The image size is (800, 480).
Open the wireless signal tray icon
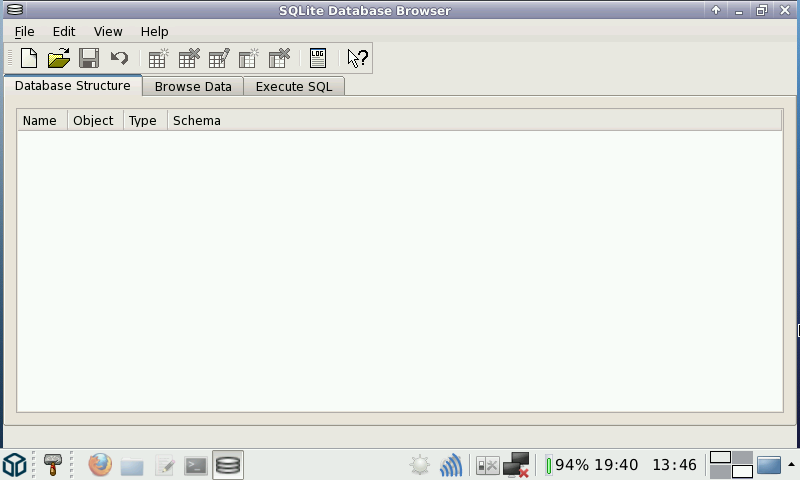click(451, 465)
